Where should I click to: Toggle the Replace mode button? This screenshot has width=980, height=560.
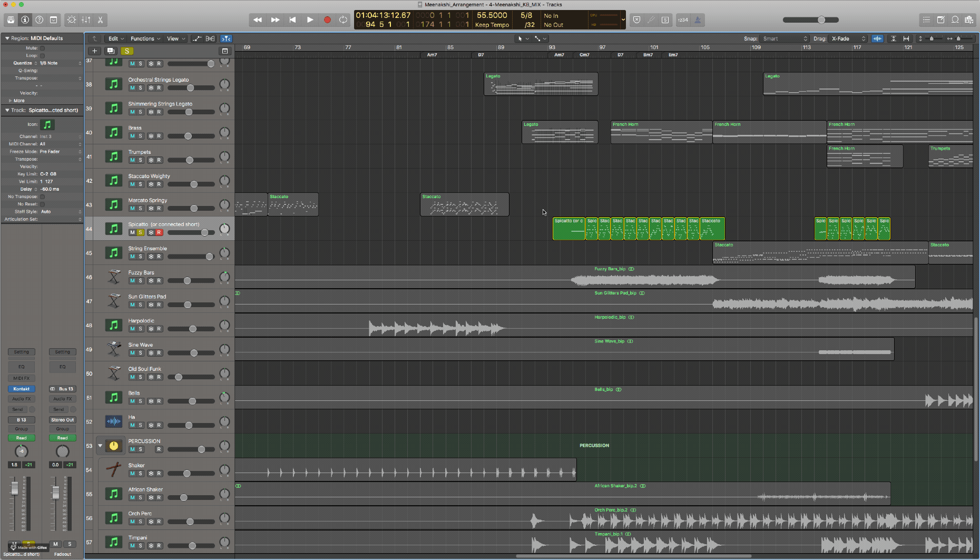(637, 20)
